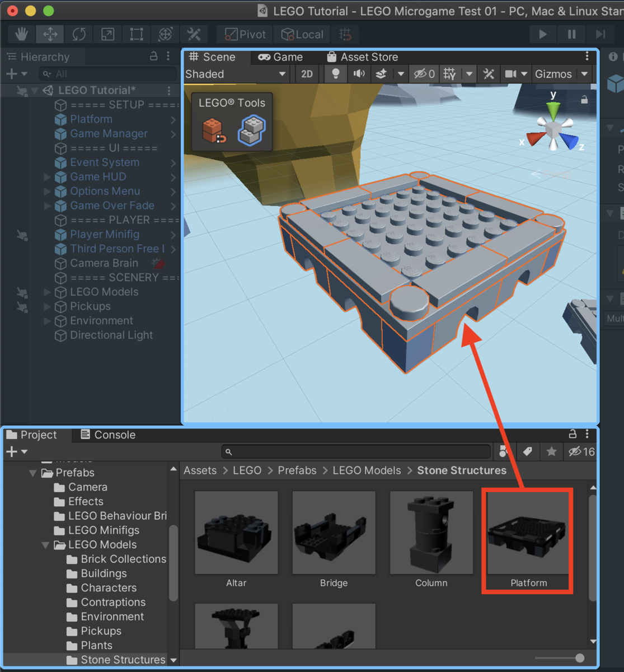Start Play mode
Image resolution: width=624 pixels, height=672 pixels.
pos(543,34)
